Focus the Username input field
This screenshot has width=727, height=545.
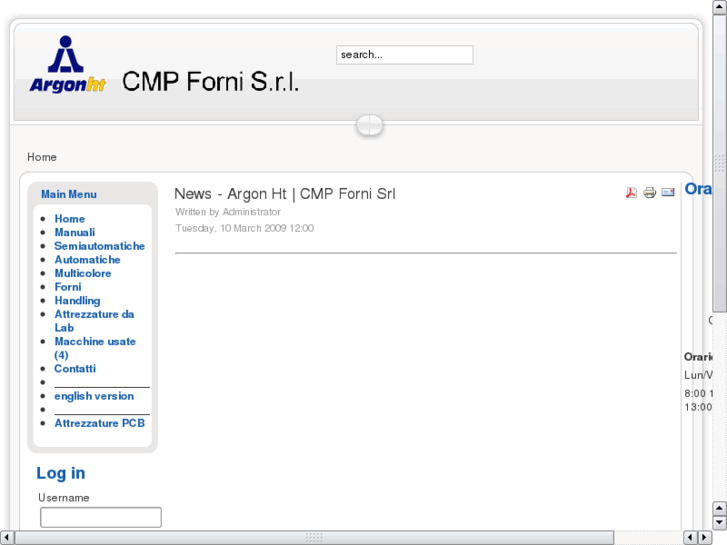101,517
